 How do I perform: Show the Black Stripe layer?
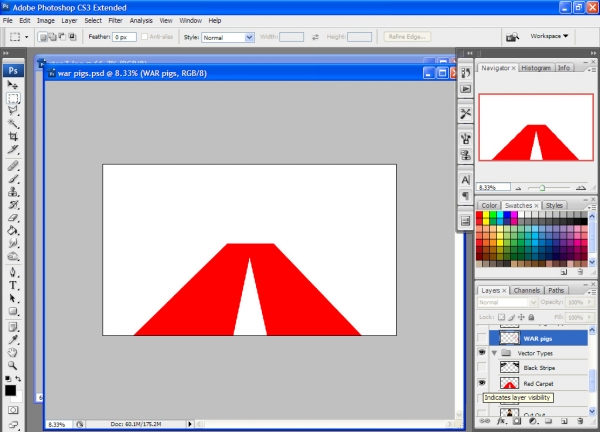[x=482, y=367]
